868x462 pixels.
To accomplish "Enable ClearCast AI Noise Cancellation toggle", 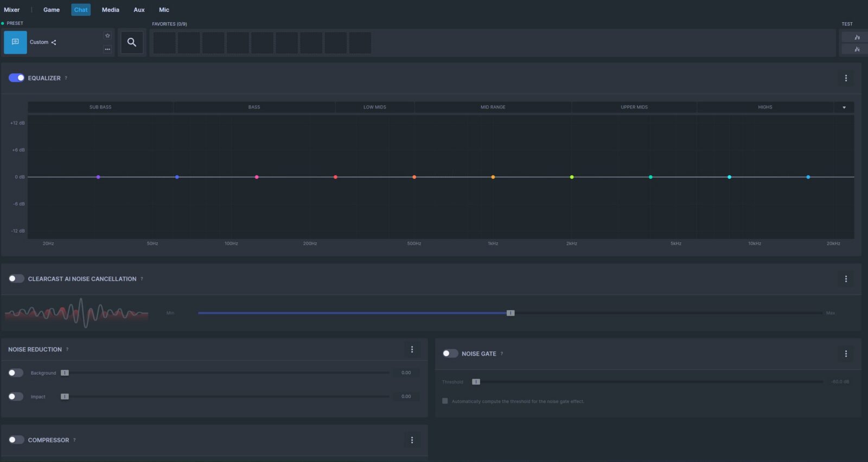I will (x=16, y=279).
